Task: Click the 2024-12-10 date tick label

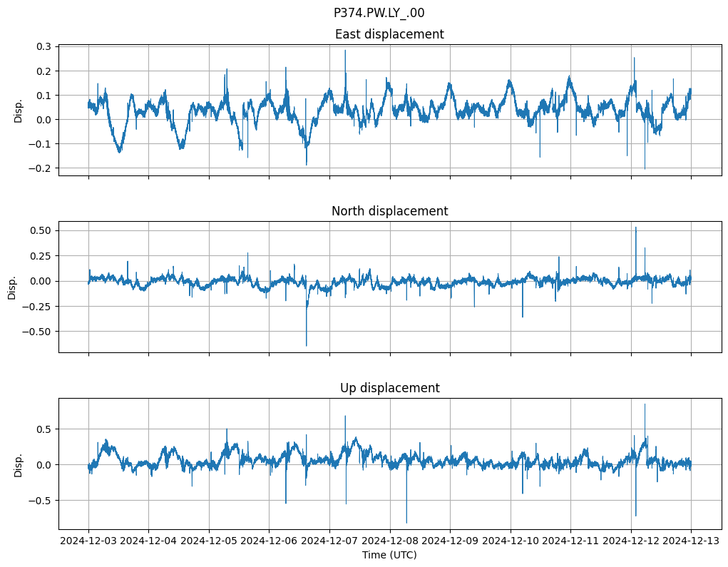Action: pos(511,541)
